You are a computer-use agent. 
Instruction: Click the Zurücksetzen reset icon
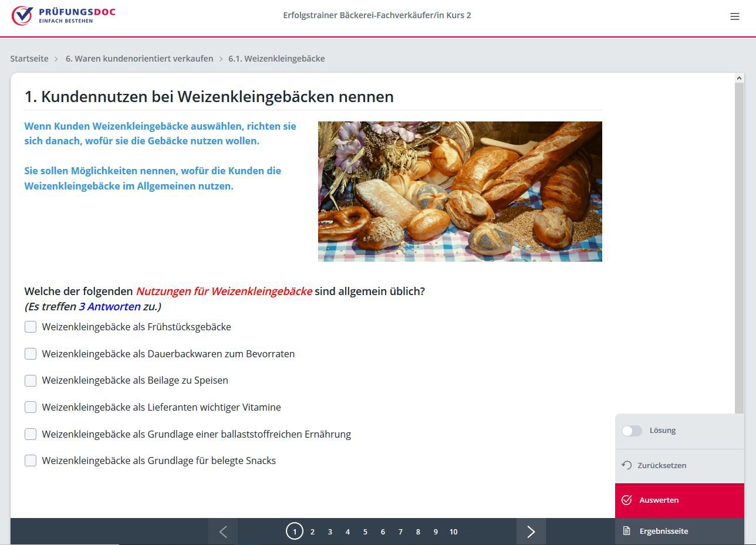[x=627, y=465]
